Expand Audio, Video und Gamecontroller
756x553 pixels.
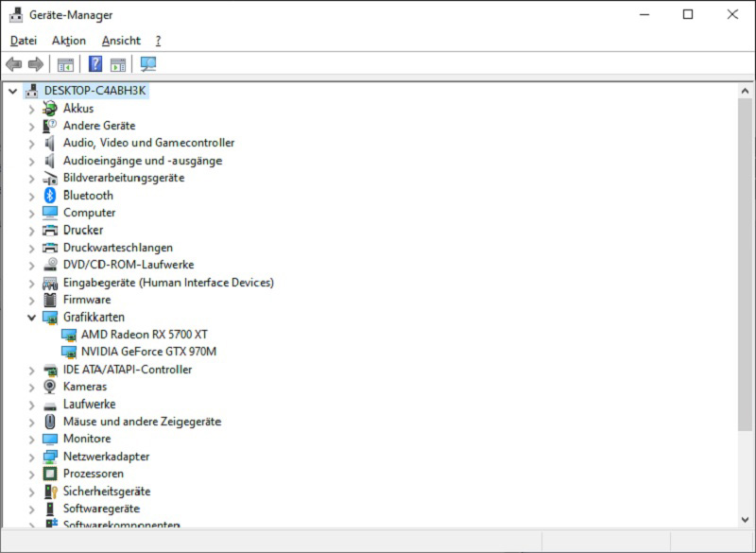(32, 144)
